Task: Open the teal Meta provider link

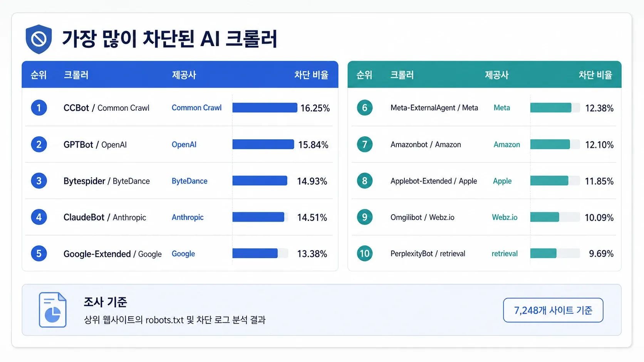Action: (502, 108)
